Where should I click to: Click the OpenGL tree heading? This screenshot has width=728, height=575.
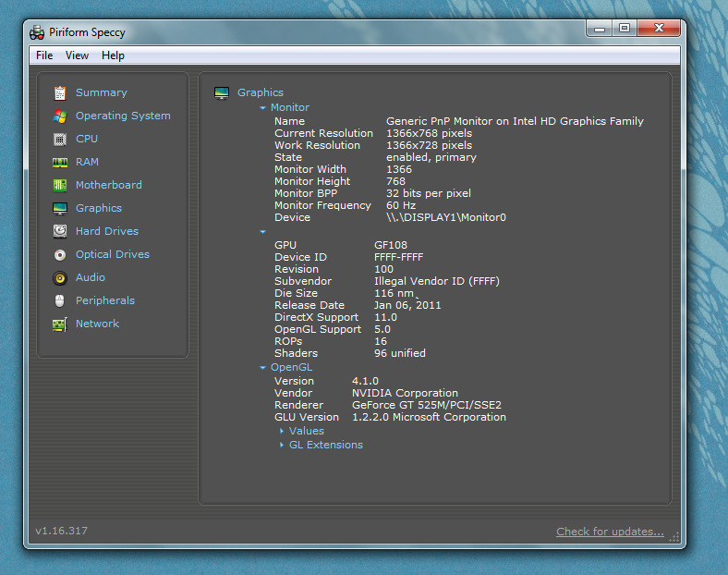tap(292, 367)
